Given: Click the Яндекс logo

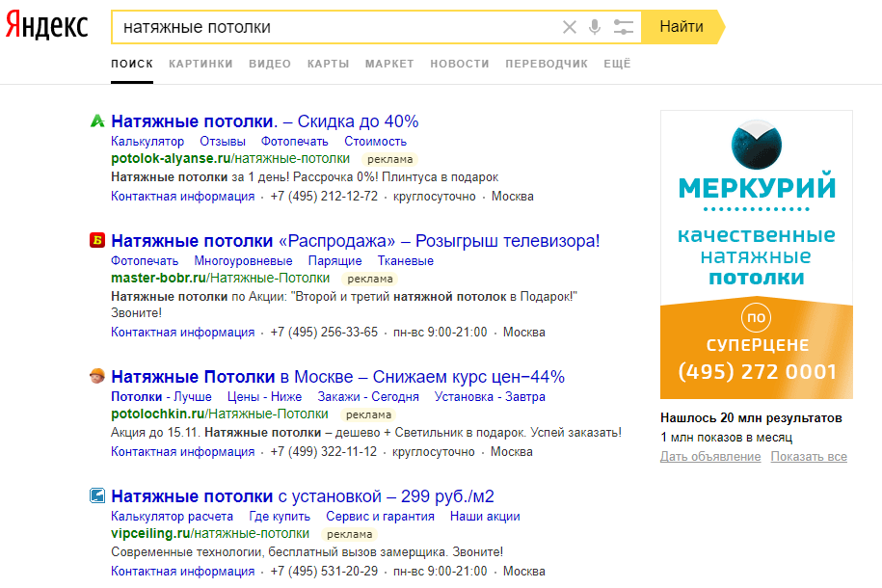Looking at the screenshot, I should (46, 26).
